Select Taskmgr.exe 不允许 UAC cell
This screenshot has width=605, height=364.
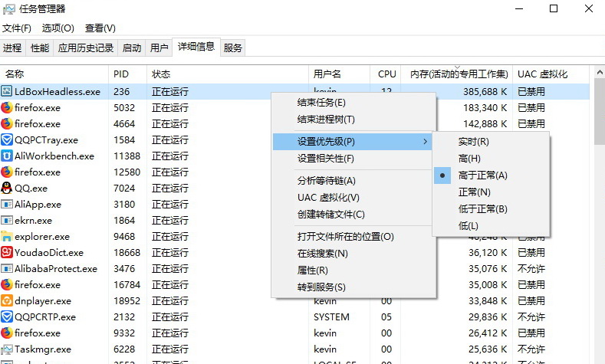click(x=531, y=349)
